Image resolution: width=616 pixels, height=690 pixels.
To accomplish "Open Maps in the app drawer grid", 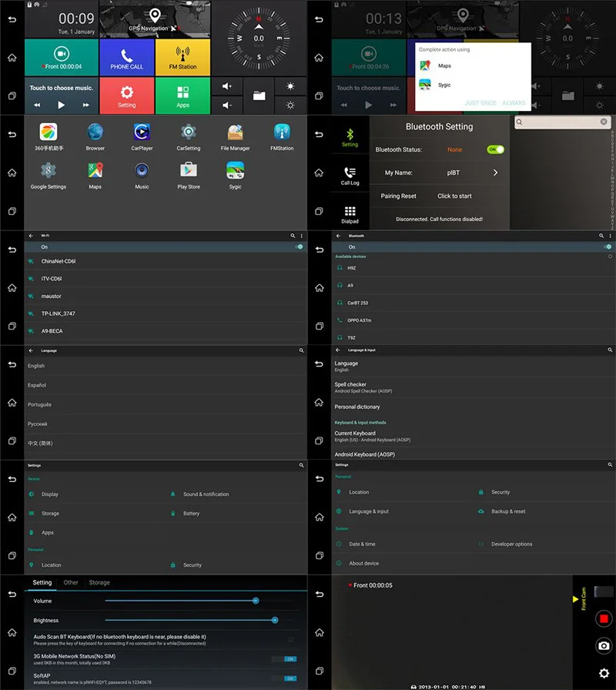I will [95, 175].
